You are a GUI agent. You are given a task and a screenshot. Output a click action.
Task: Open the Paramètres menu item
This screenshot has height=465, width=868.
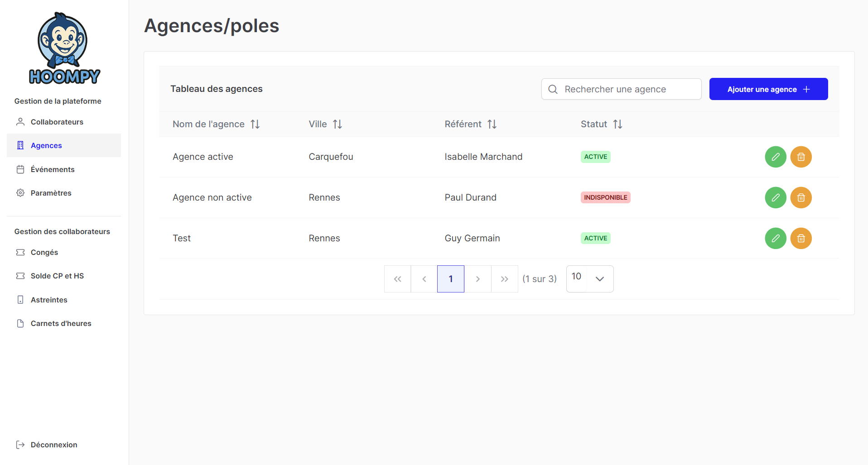pos(51,193)
